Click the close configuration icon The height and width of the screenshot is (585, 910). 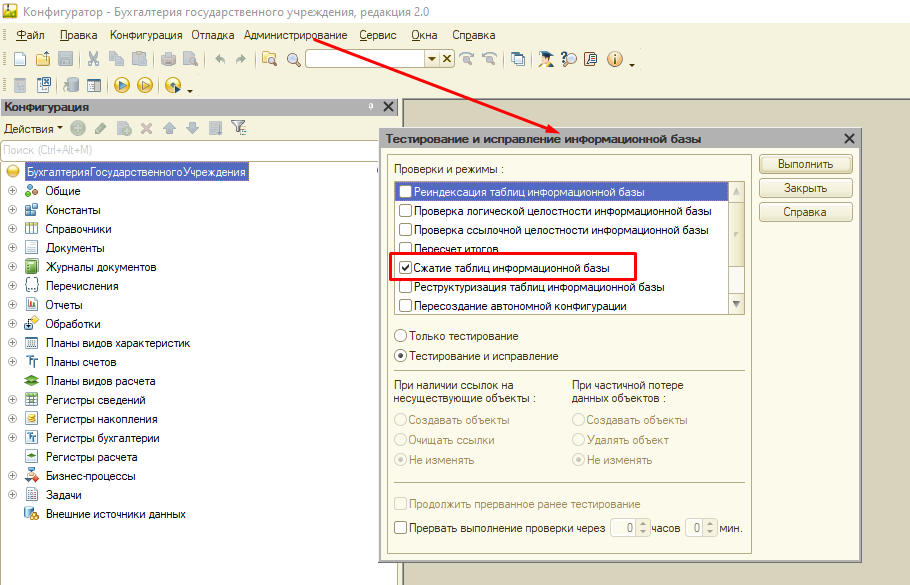click(44, 85)
